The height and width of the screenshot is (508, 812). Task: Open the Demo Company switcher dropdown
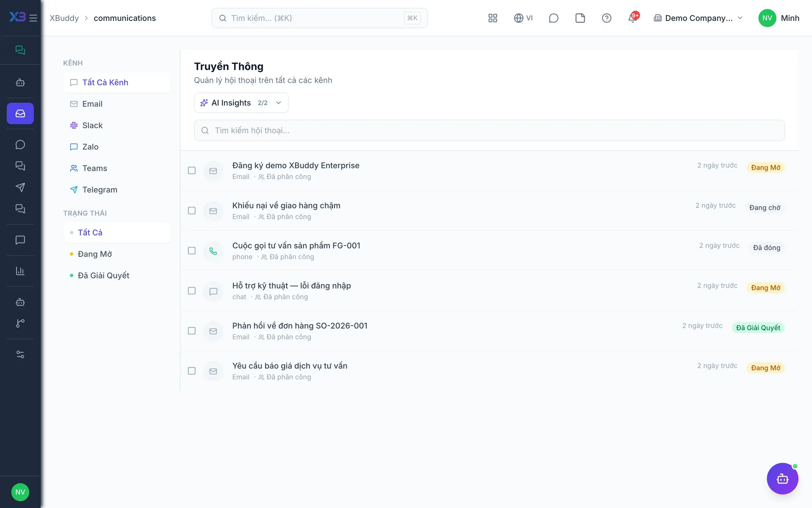click(x=698, y=18)
